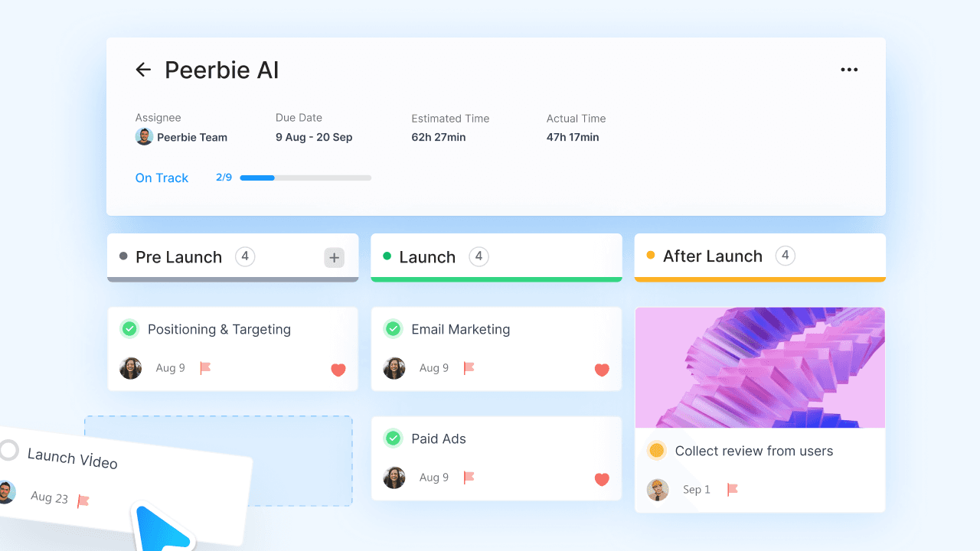Open assignee avatar on Paid Ads card
980x551 pixels.
[x=394, y=478]
